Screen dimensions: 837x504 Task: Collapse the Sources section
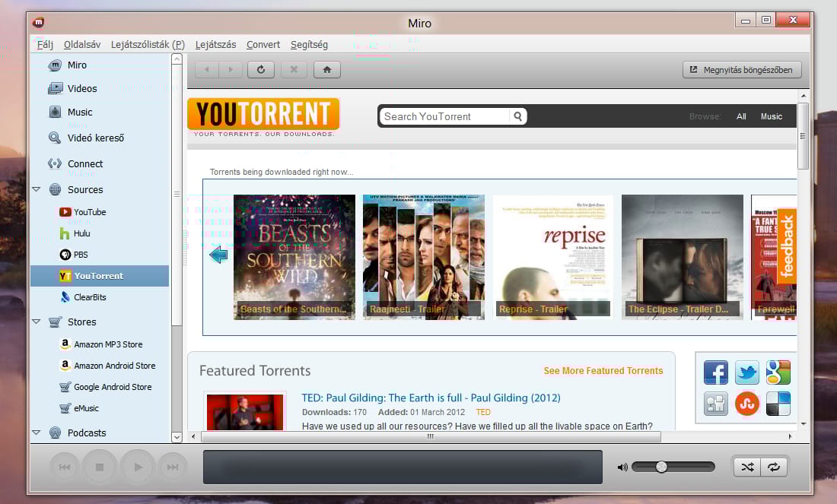[x=37, y=189]
